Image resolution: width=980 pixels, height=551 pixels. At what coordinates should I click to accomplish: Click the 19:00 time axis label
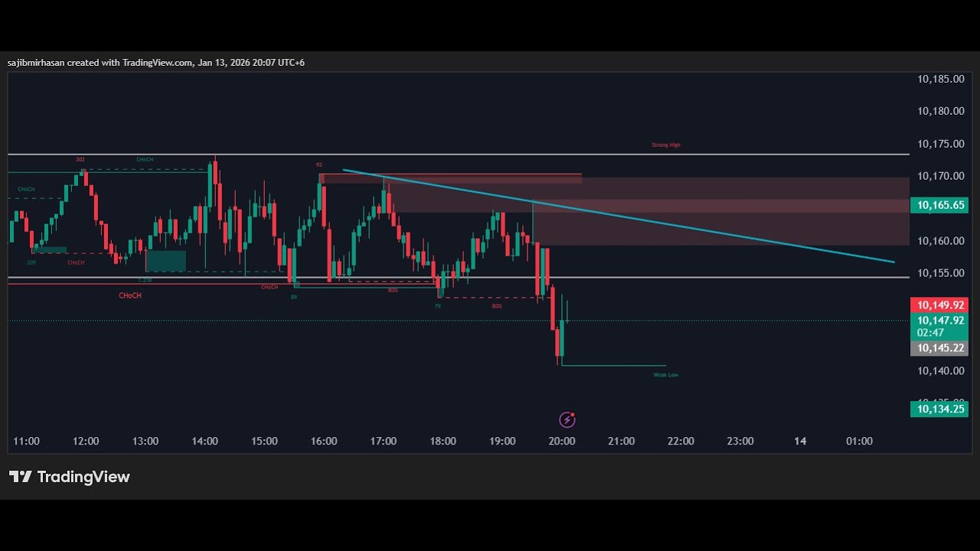coord(502,442)
